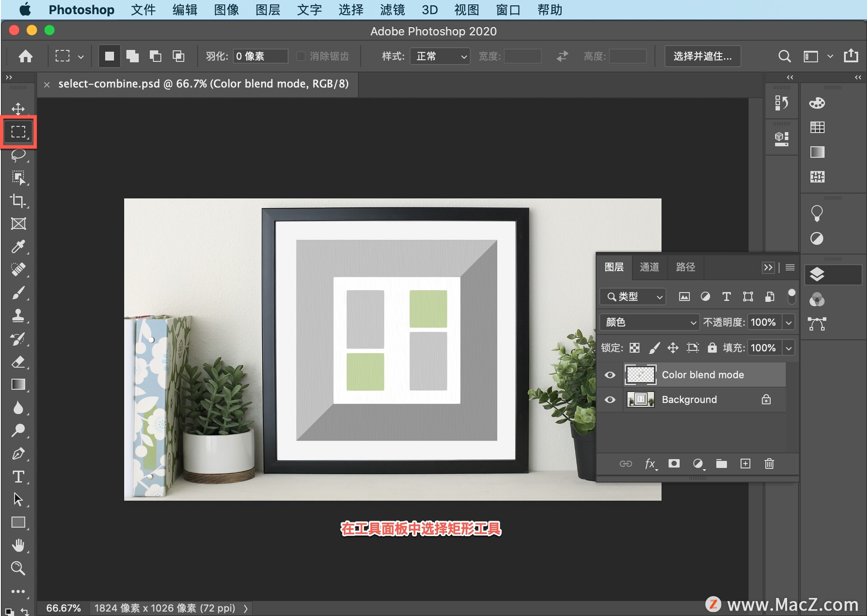Select the Zoom tool in toolbar

(x=18, y=568)
